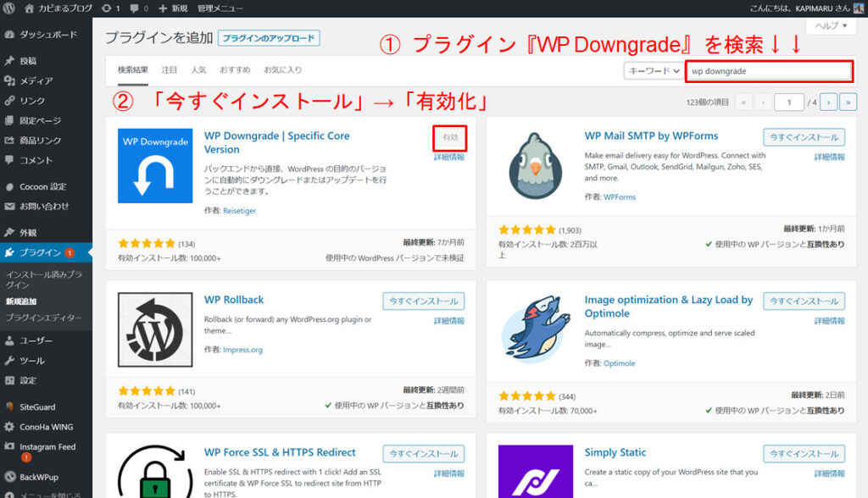Screen dimensions: 868x498
Task: Install WP Force SSL & HTTPS Redirect
Action: (x=424, y=454)
